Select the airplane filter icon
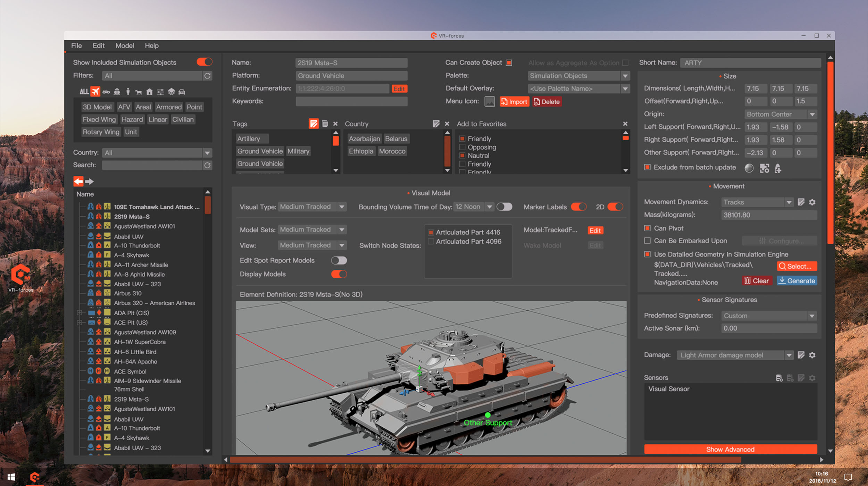 coord(95,92)
